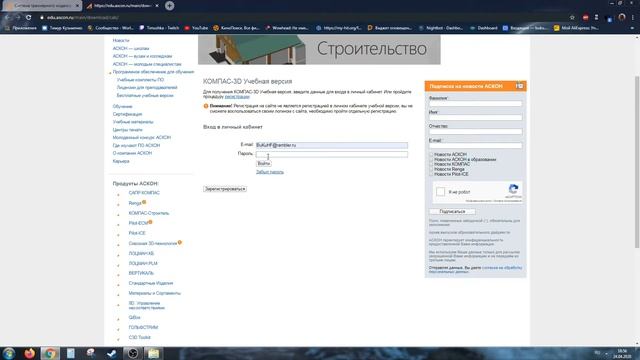
Task: Open Firefox from the taskbar
Action: pyautogui.click(x=29, y=353)
